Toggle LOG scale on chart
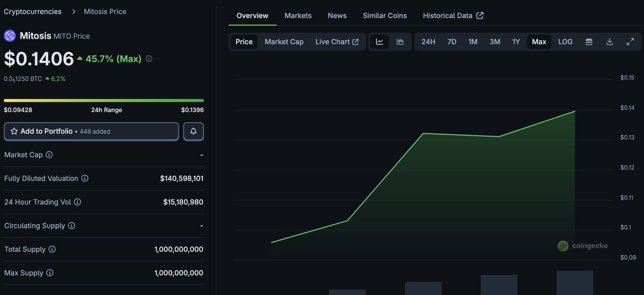The width and height of the screenshot is (644, 295). 565,41
